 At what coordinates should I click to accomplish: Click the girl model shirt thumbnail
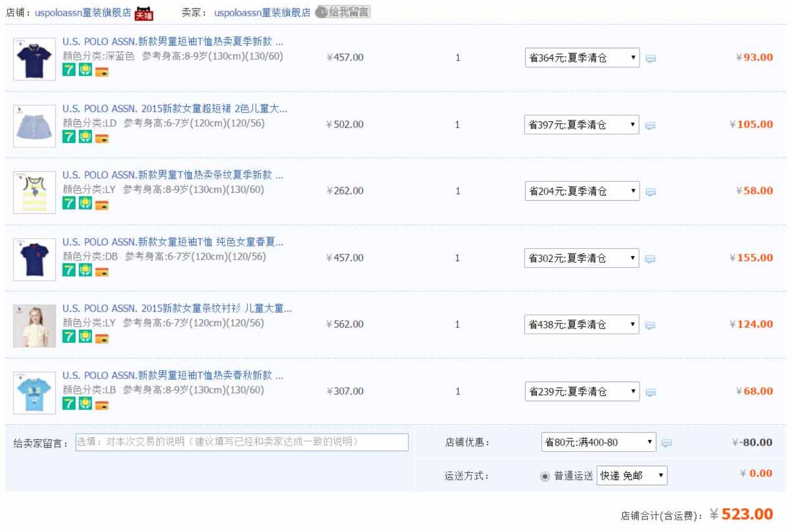click(35, 326)
